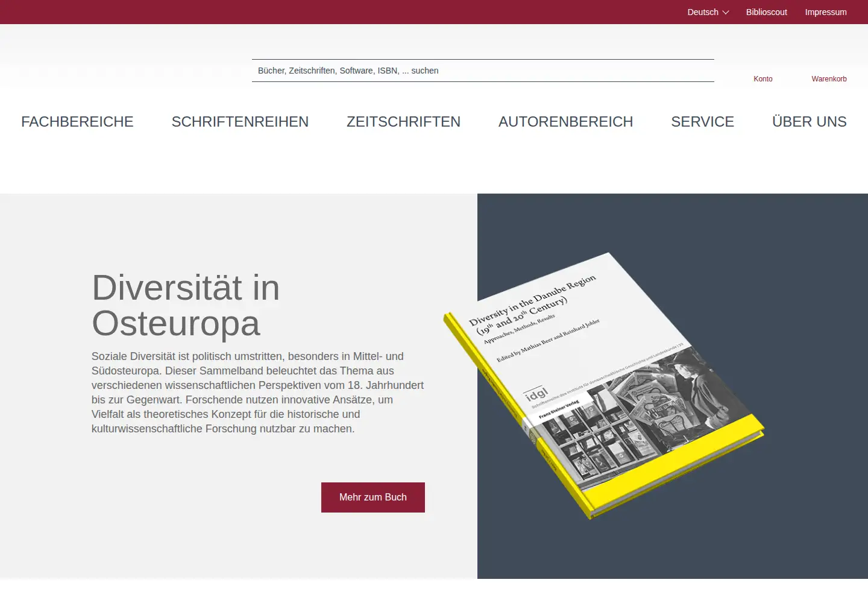
Task: Open the Konto account link
Action: 763,79
